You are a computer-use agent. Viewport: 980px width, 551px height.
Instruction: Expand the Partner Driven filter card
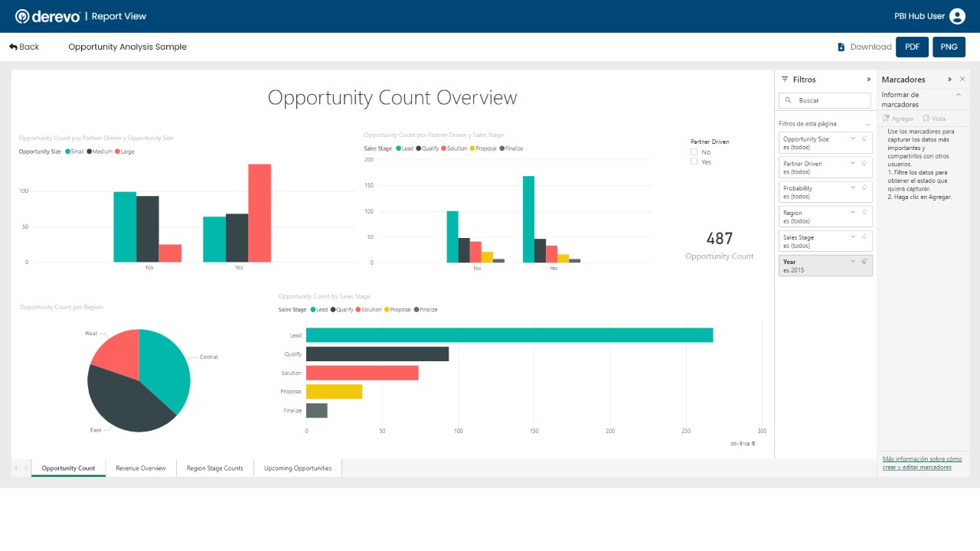click(853, 163)
